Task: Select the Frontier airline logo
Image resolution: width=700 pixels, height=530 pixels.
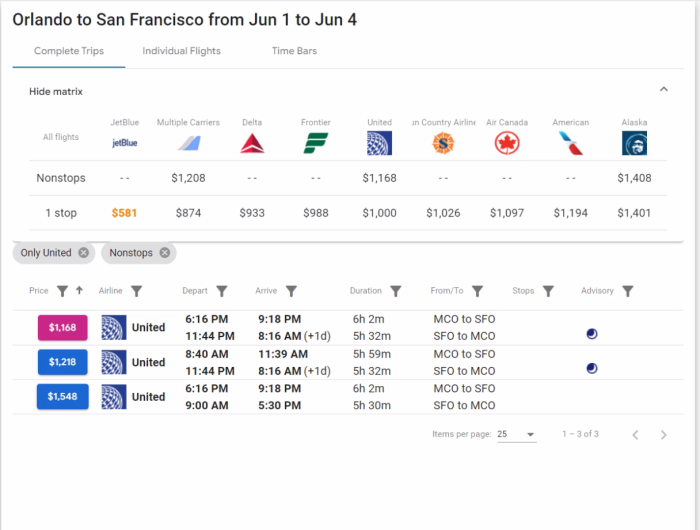Action: coord(316,143)
